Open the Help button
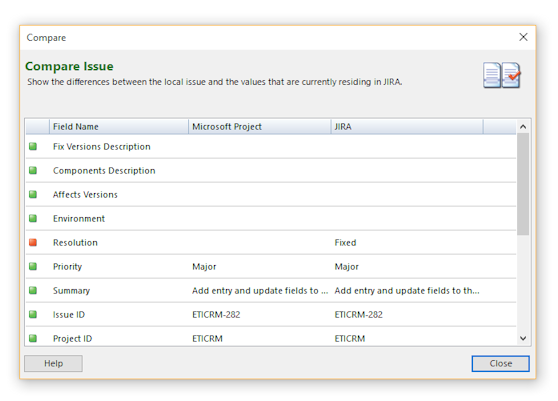Image resolution: width=558 pixels, height=401 pixels. tap(53, 363)
